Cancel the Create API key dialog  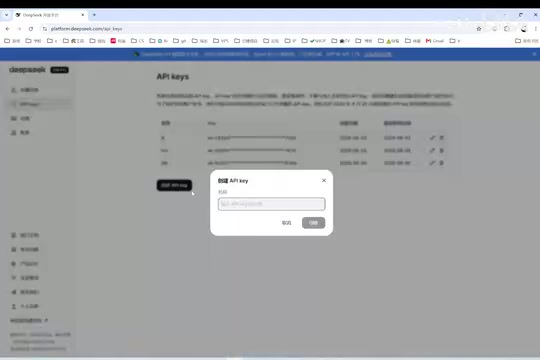point(287,223)
